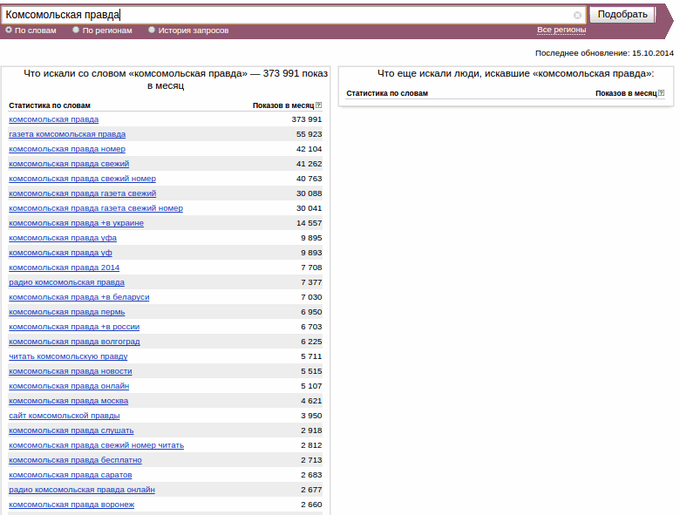Open комсомольская правда новости link
680x515 pixels.
pos(70,371)
